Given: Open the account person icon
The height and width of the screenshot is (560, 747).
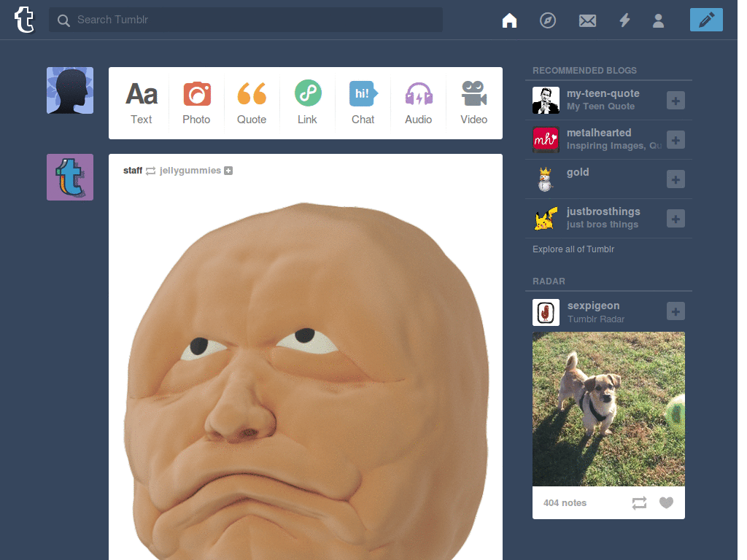Looking at the screenshot, I should [x=659, y=20].
